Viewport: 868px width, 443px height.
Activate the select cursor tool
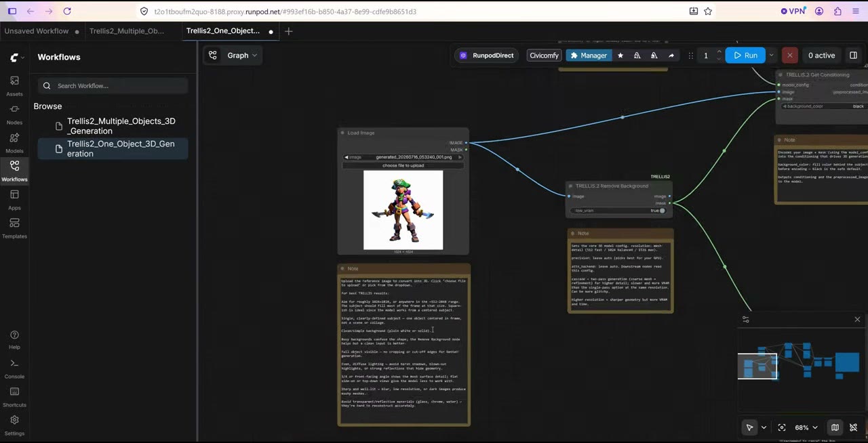(749, 427)
